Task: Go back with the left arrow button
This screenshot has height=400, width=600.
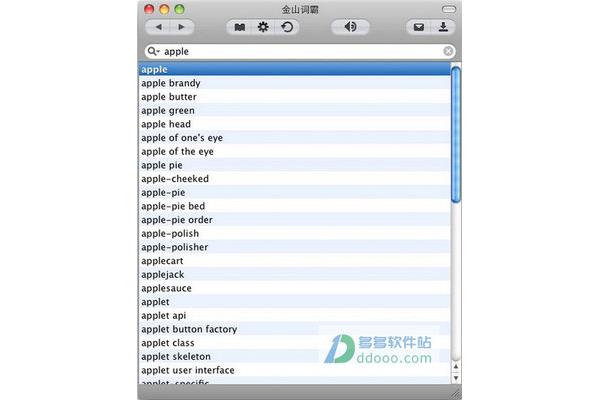Action: 158,27
